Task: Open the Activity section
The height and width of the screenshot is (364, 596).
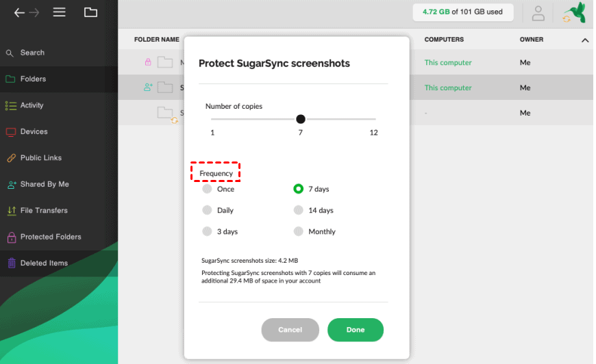Action: [x=32, y=105]
